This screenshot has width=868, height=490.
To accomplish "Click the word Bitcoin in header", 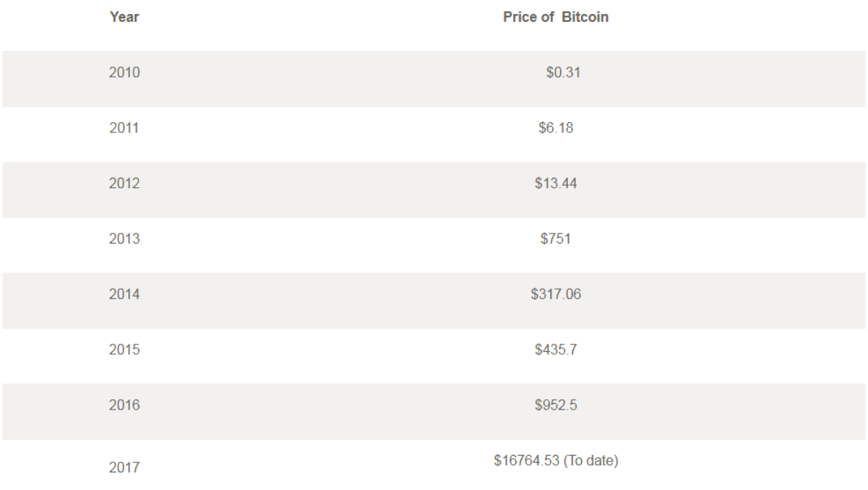I will click(585, 18).
